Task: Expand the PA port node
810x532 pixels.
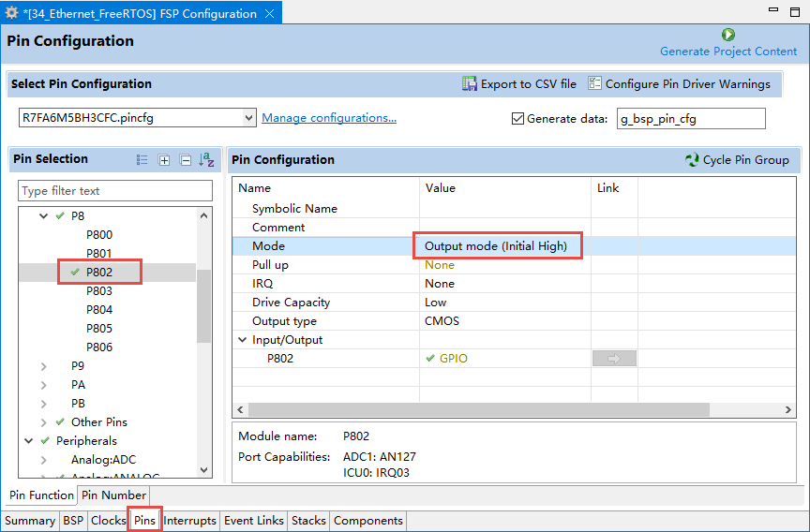Action: point(44,385)
